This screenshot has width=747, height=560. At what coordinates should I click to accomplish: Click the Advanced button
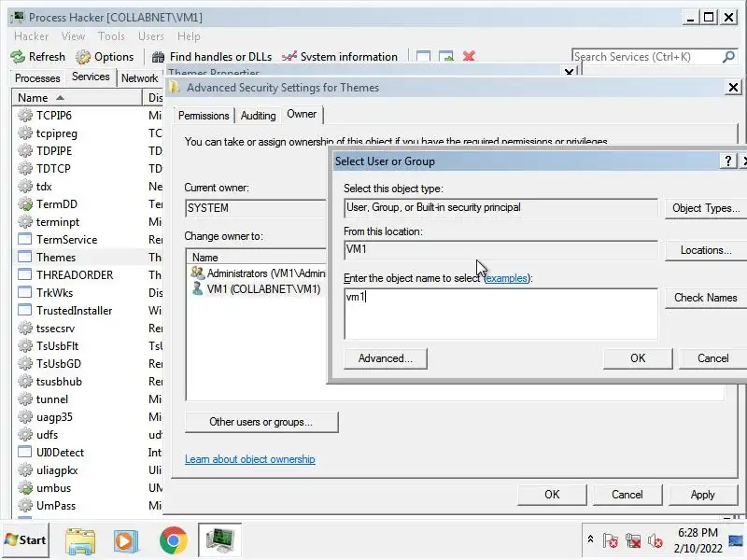tap(386, 358)
